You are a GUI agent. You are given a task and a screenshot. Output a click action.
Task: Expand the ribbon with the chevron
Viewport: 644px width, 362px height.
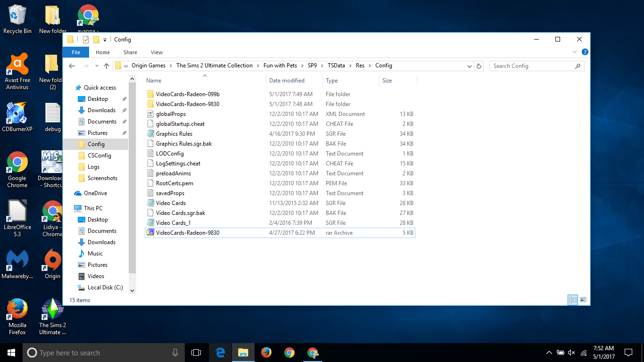pos(574,52)
